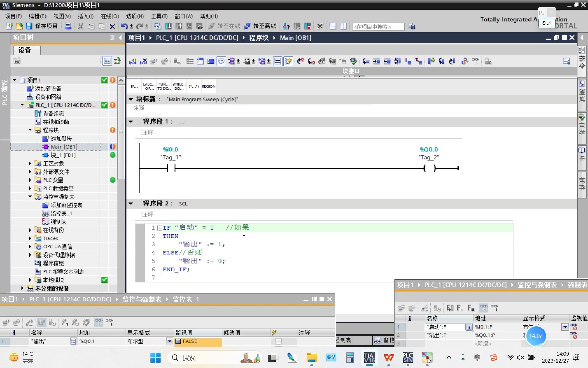Screen dimensions: 588x368
Task: Insert REGION instruction from favorites
Action: (x=209, y=86)
